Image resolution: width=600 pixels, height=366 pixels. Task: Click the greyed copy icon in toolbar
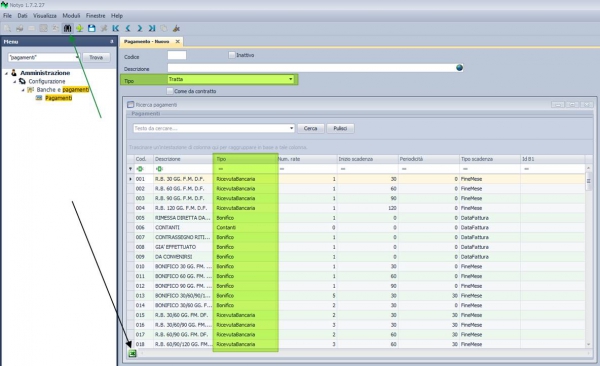[x=164, y=28]
